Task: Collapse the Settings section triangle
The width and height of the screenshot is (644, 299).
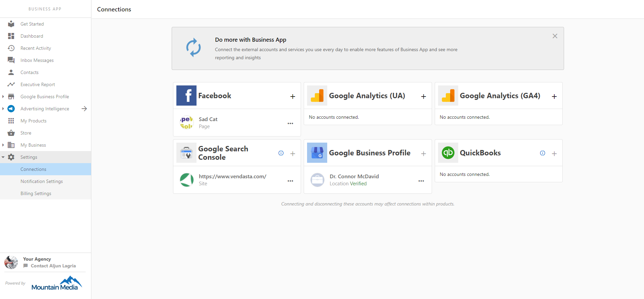Action: point(3,157)
